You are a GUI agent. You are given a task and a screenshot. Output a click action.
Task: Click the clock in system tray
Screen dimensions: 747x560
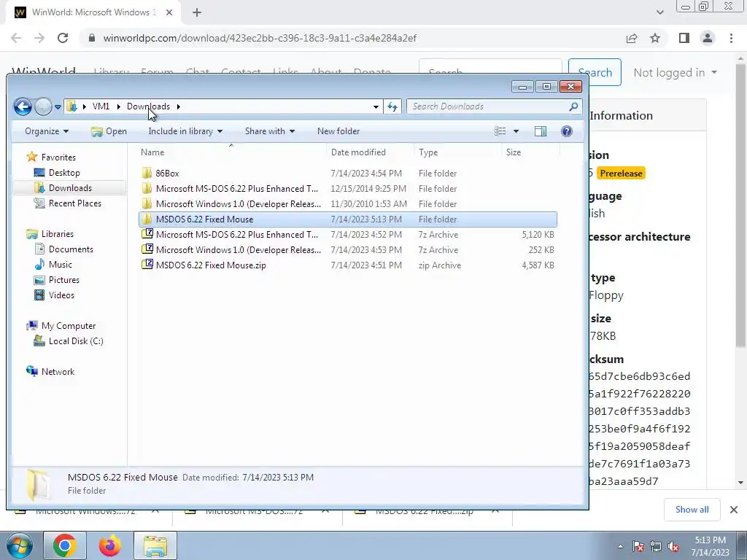[710, 546]
